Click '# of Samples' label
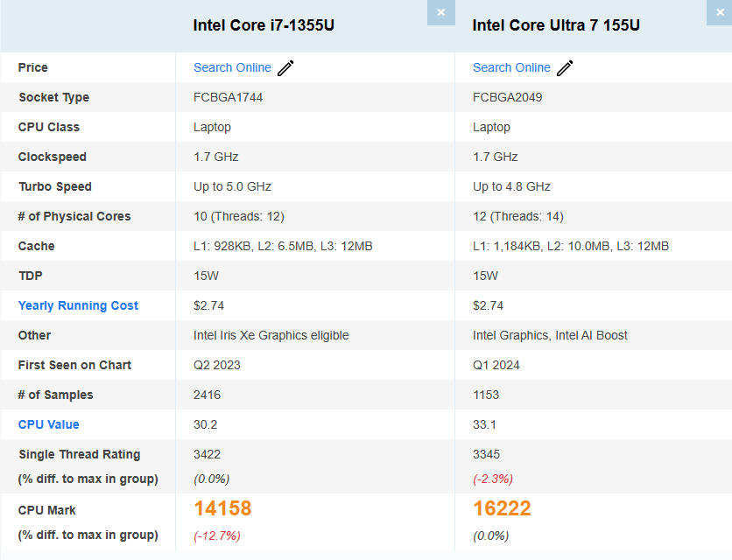Screen dimensions: 732x560 click(55, 395)
